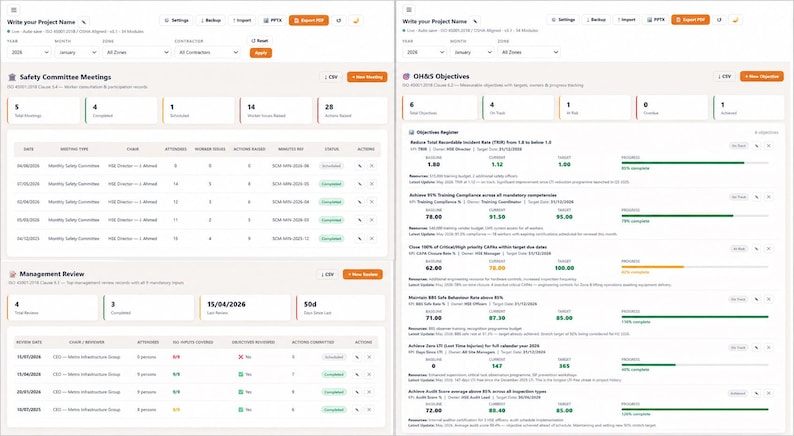The image size is (794, 436).
Task: Open the All Zones dropdown in the Safety Committee window
Action: click(x=137, y=52)
